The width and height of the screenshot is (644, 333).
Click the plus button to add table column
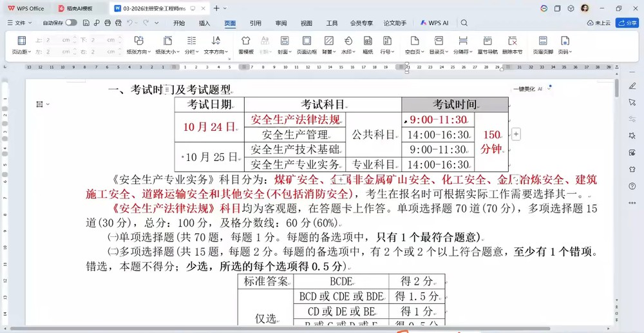(516, 134)
